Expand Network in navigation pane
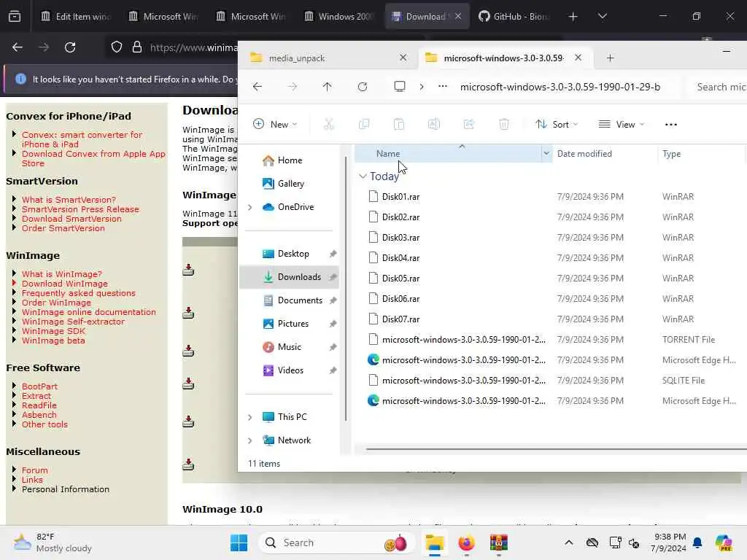 (x=250, y=440)
